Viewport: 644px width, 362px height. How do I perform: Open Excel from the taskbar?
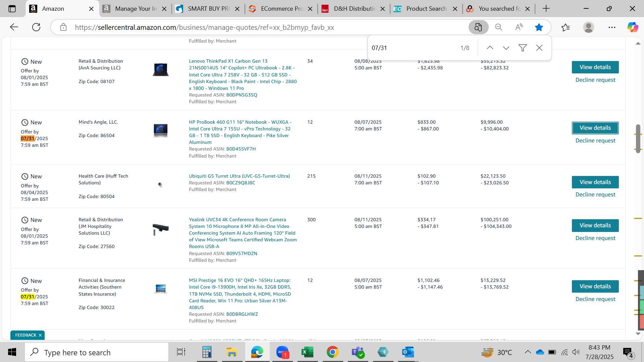[x=307, y=352]
